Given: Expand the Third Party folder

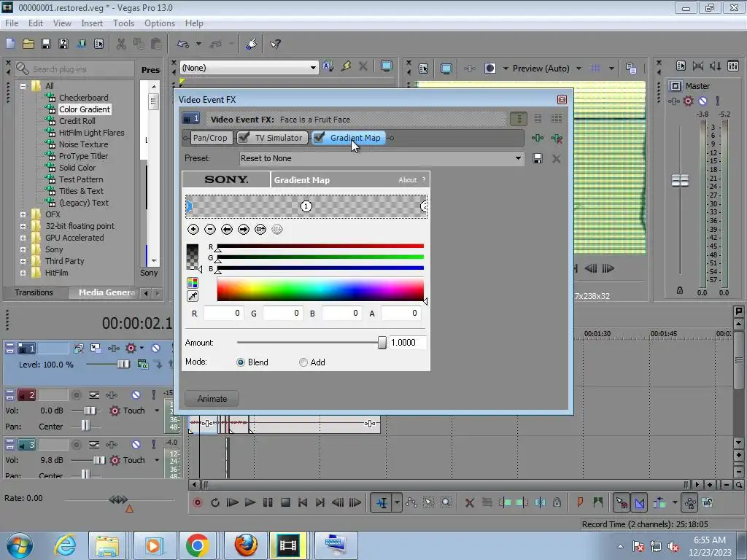Looking at the screenshot, I should tap(23, 262).
